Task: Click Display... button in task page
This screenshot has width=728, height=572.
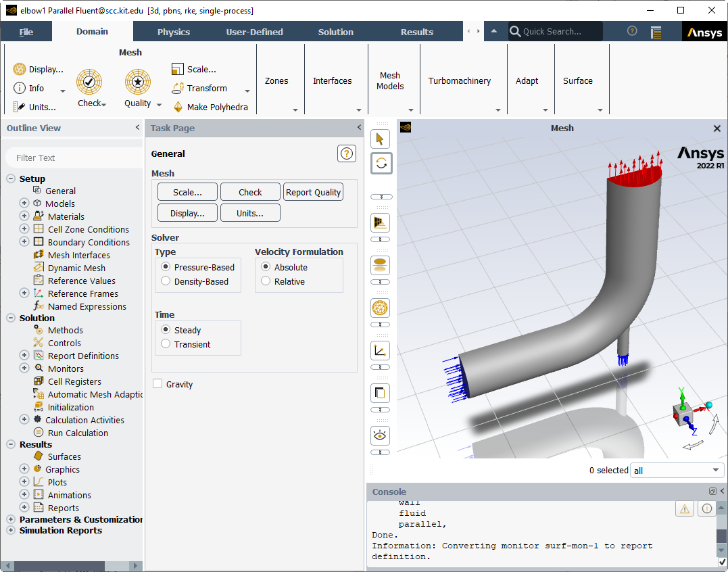Action: pos(187,213)
